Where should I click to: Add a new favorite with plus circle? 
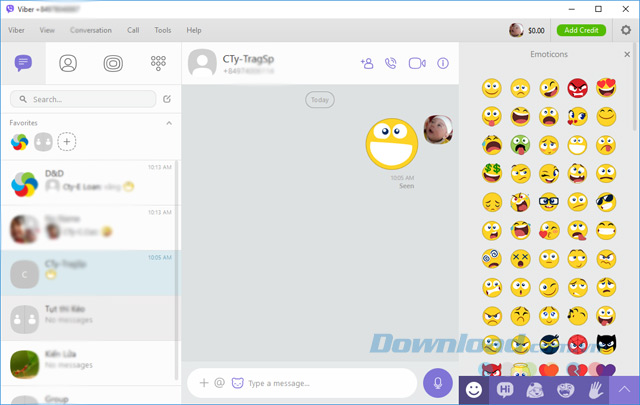point(67,142)
